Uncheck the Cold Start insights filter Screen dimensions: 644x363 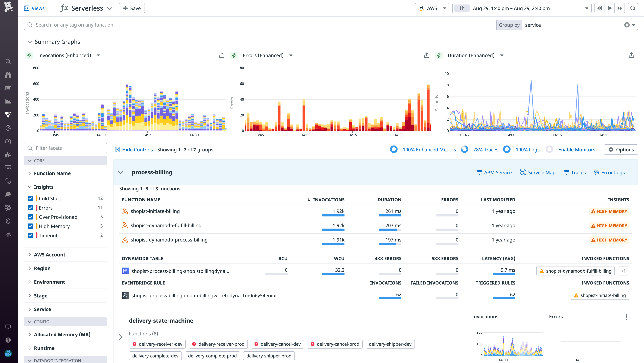[x=30, y=198]
